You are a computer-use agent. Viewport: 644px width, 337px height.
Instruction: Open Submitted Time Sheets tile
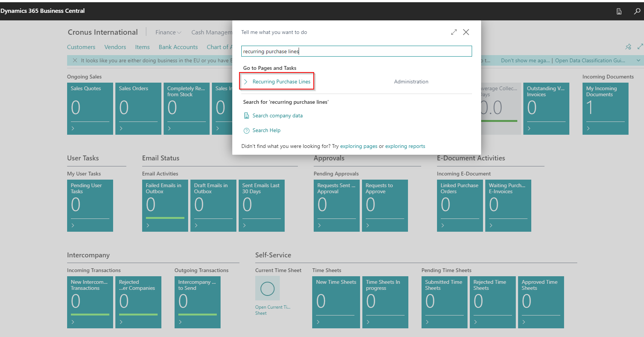[x=445, y=302]
